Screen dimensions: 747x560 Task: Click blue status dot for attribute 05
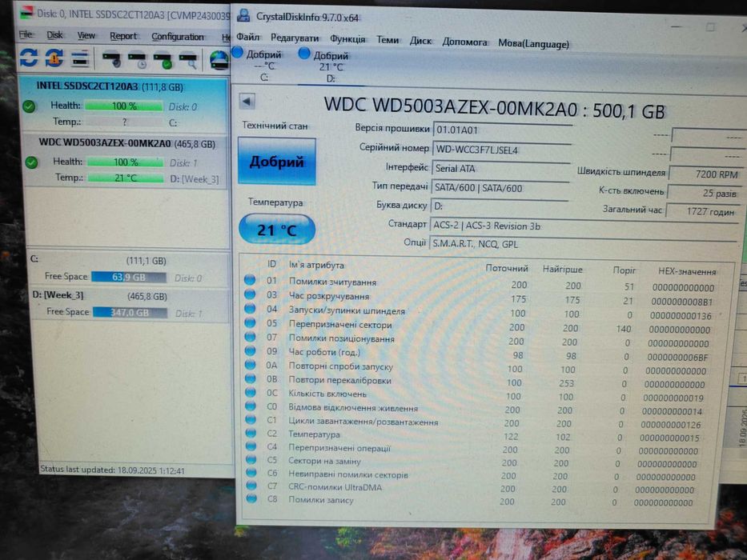click(250, 322)
